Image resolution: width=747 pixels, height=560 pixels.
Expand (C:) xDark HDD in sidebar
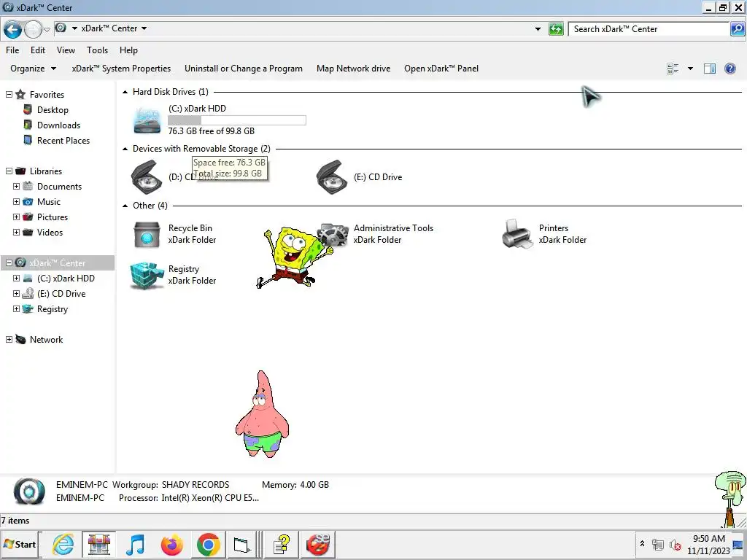[16, 278]
